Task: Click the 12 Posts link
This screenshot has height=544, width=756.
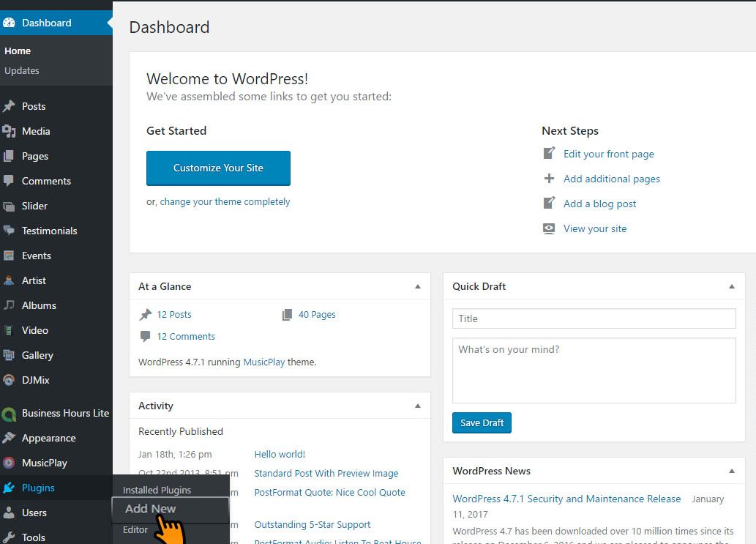Action: tap(174, 314)
